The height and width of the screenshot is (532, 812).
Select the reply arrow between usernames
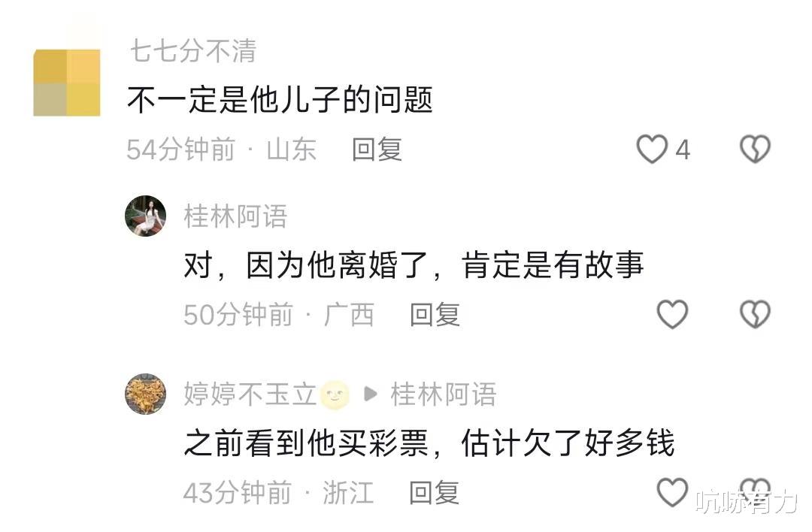370,394
